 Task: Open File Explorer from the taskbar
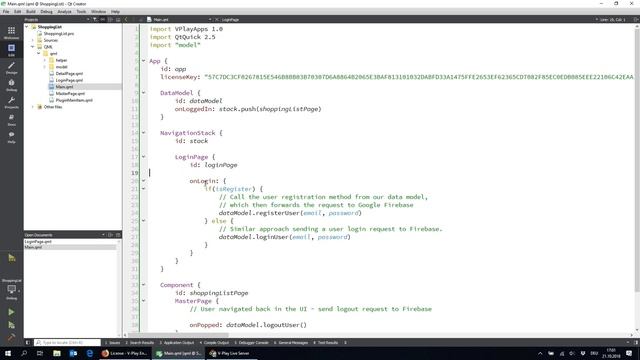[x=57, y=353]
